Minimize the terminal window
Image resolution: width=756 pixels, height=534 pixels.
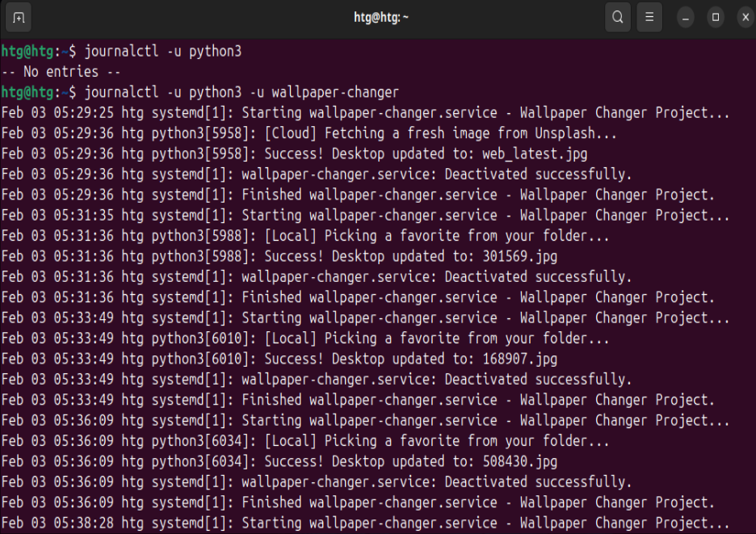click(685, 18)
